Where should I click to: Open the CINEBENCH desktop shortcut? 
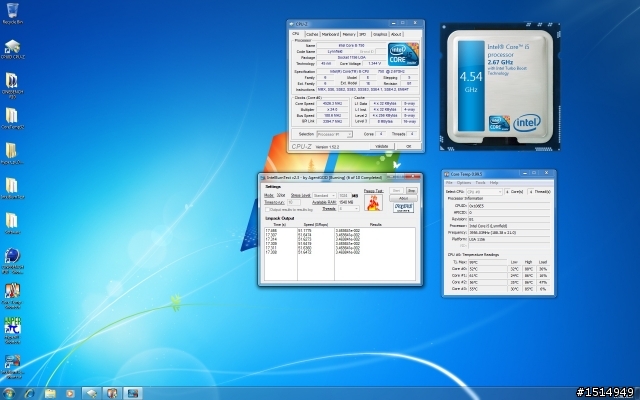(12, 85)
